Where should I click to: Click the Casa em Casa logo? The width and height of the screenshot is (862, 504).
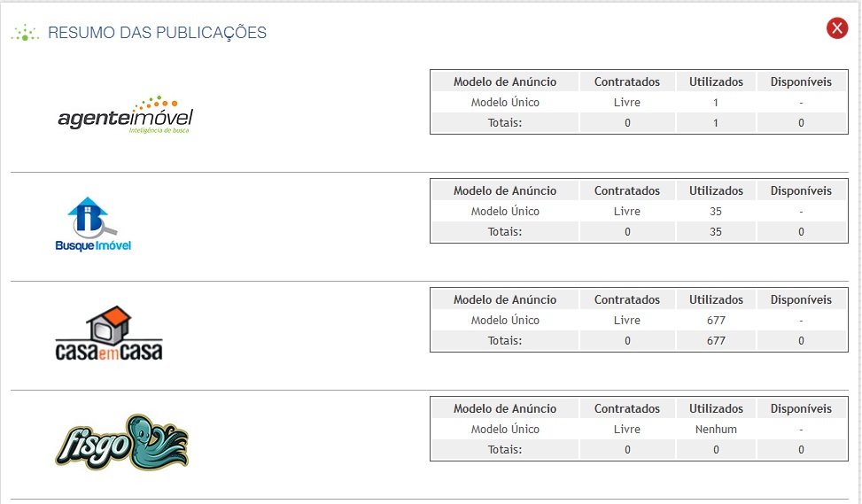click(x=109, y=334)
